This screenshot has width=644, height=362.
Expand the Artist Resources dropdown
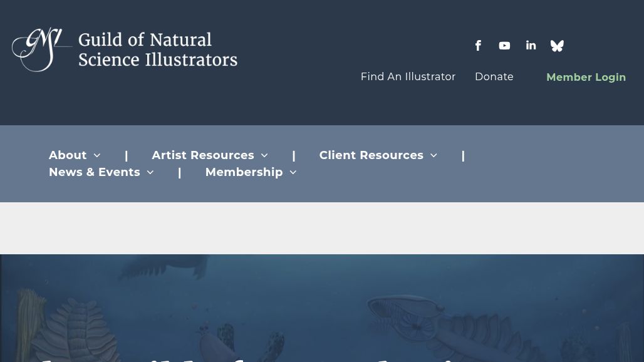[x=264, y=155]
